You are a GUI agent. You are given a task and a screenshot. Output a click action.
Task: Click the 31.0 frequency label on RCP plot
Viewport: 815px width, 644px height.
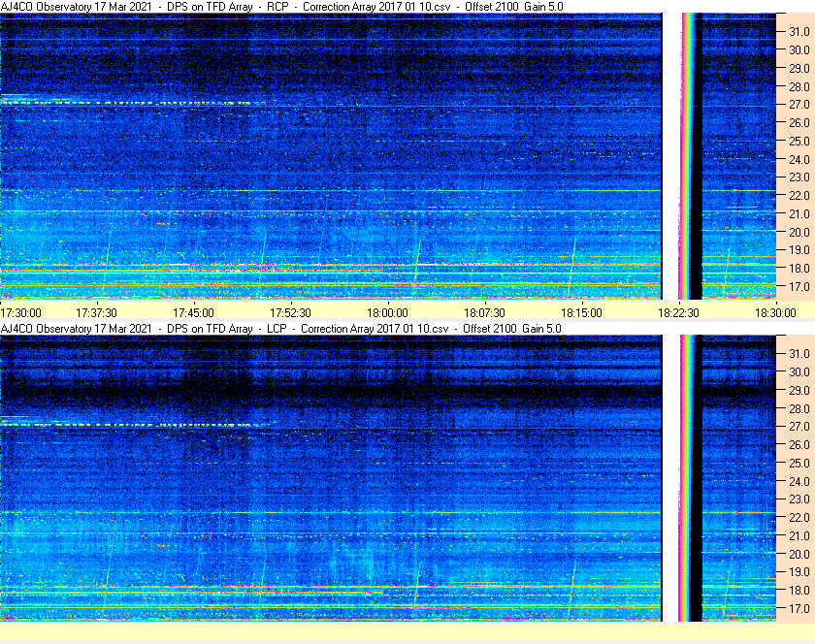coord(799,31)
